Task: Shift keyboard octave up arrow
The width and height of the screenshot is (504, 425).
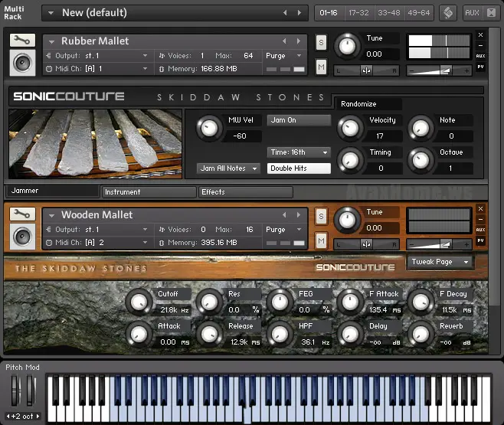Action: click(38, 417)
